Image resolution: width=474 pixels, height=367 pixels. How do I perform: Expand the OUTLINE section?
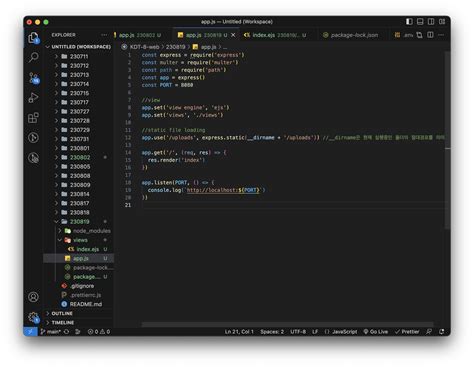[x=79, y=313]
